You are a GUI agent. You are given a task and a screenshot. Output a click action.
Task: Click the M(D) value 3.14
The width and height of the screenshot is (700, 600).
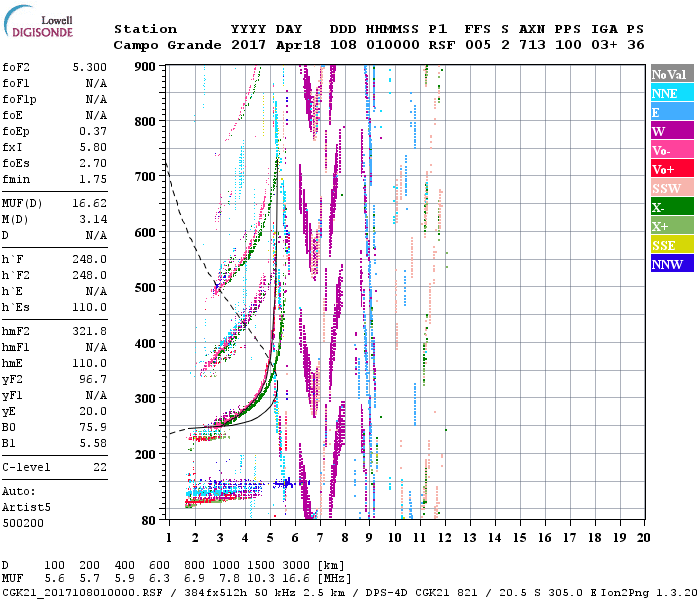click(93, 220)
